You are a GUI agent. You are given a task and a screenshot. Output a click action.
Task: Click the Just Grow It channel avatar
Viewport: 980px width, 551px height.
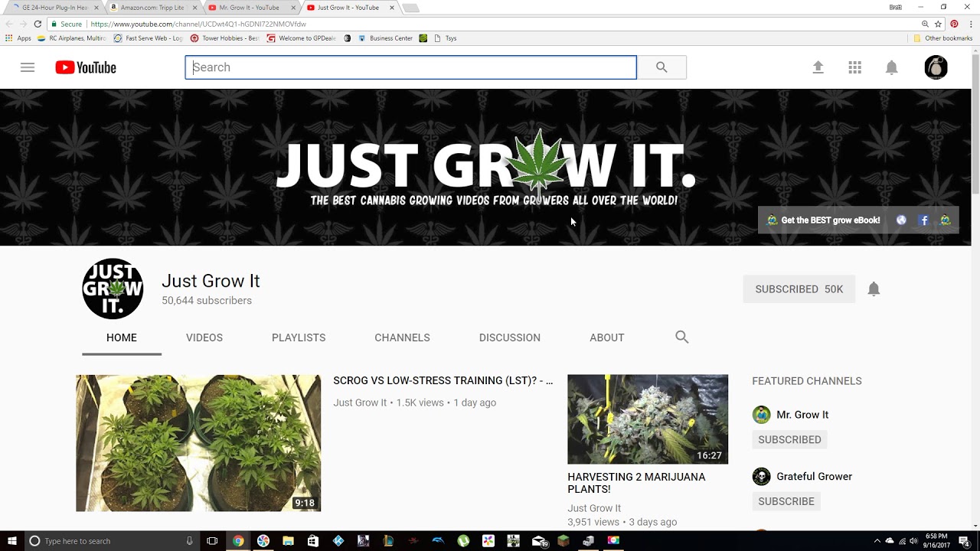tap(113, 289)
